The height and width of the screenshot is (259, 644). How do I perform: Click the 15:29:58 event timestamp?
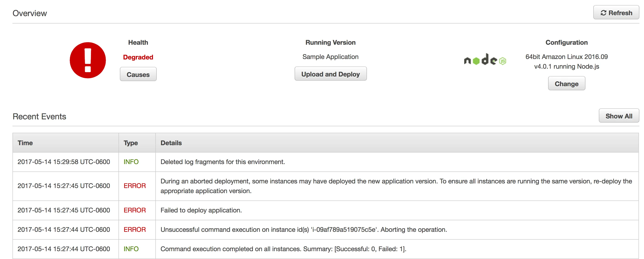pos(64,162)
